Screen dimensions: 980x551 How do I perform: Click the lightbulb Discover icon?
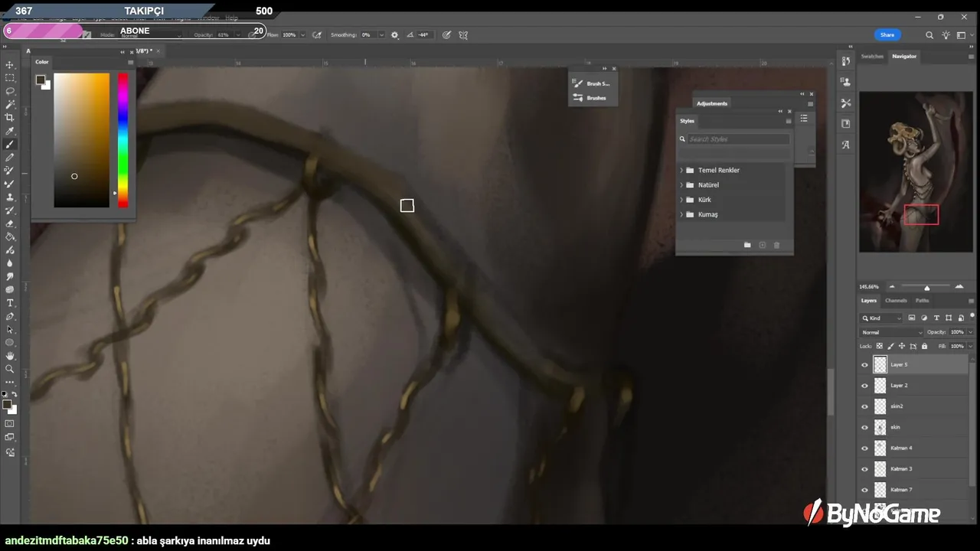(946, 34)
